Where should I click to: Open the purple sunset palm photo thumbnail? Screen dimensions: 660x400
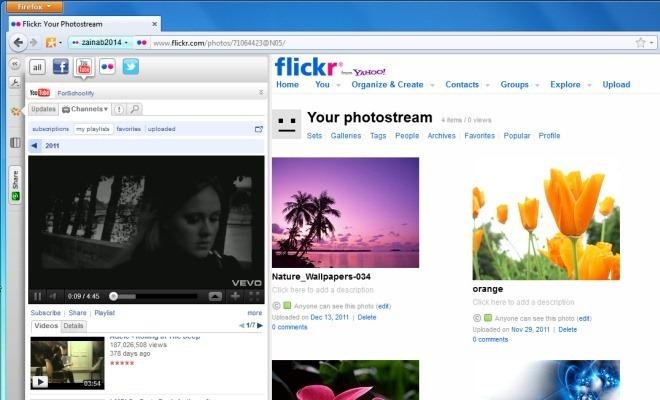345,212
